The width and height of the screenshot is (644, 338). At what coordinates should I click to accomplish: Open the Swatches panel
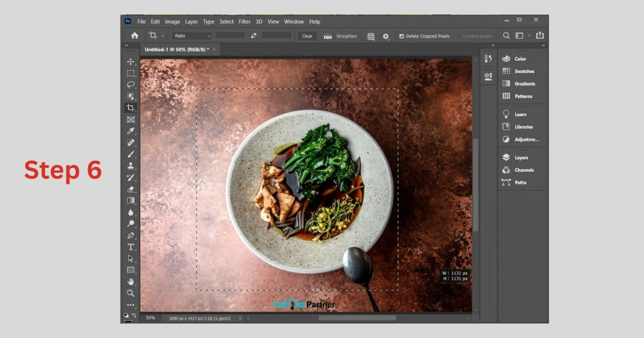coord(524,71)
